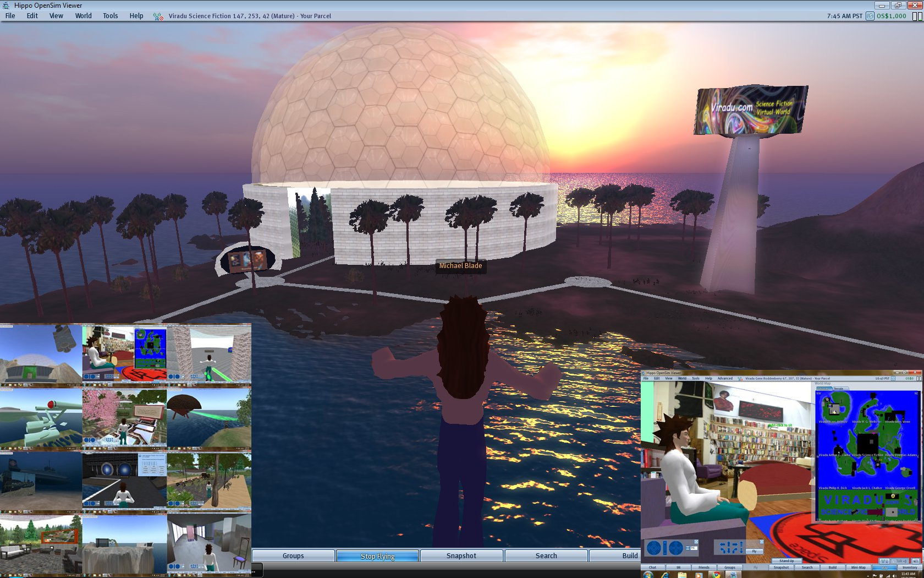Click the OS$1,000 balance indicator
This screenshot has height=578, width=924.
coord(891,16)
